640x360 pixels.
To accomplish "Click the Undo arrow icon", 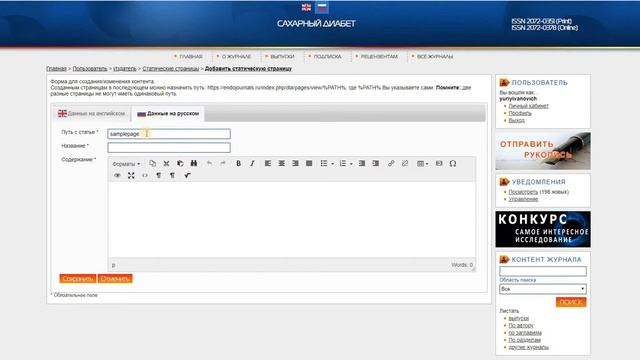I will click(209, 163).
